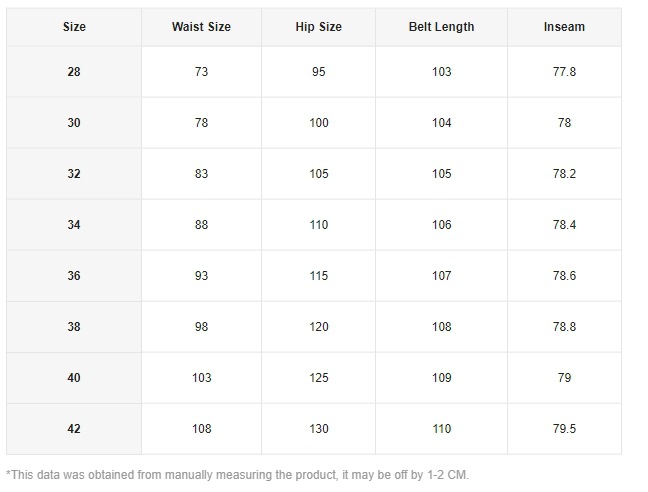The image size is (648, 492).
Task: Click waist size value 73
Action: click(x=201, y=72)
